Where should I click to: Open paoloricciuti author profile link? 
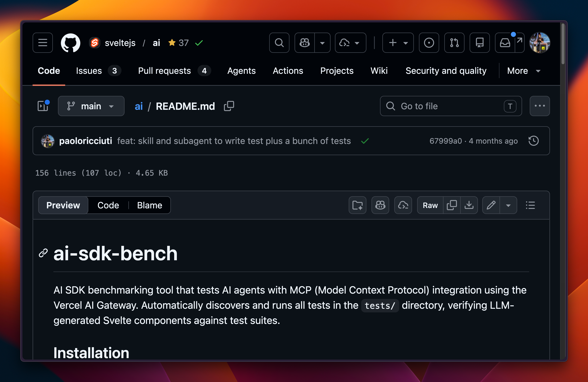click(85, 141)
